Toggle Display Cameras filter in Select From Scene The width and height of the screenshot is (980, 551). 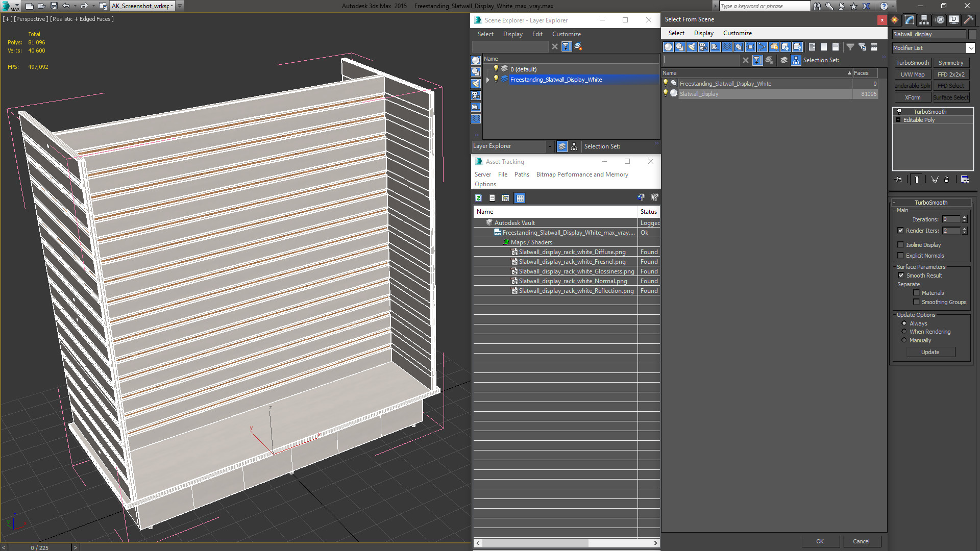[x=703, y=47]
